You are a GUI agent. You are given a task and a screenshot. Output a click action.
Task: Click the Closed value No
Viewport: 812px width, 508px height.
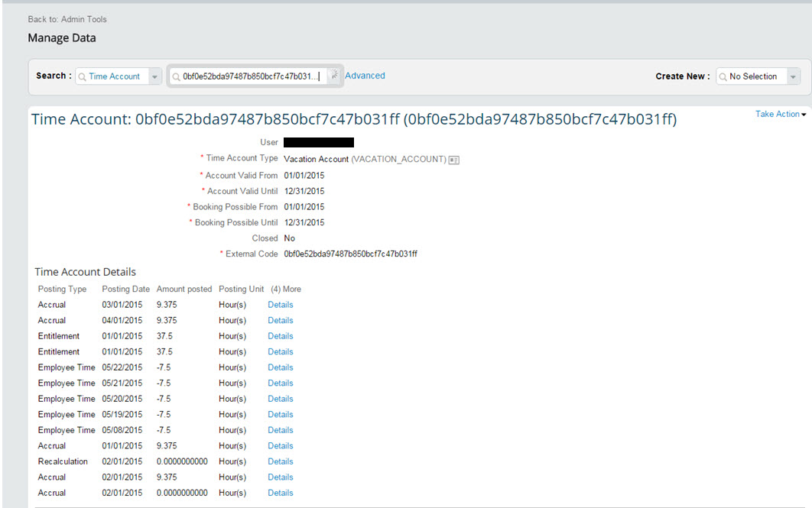(290, 238)
